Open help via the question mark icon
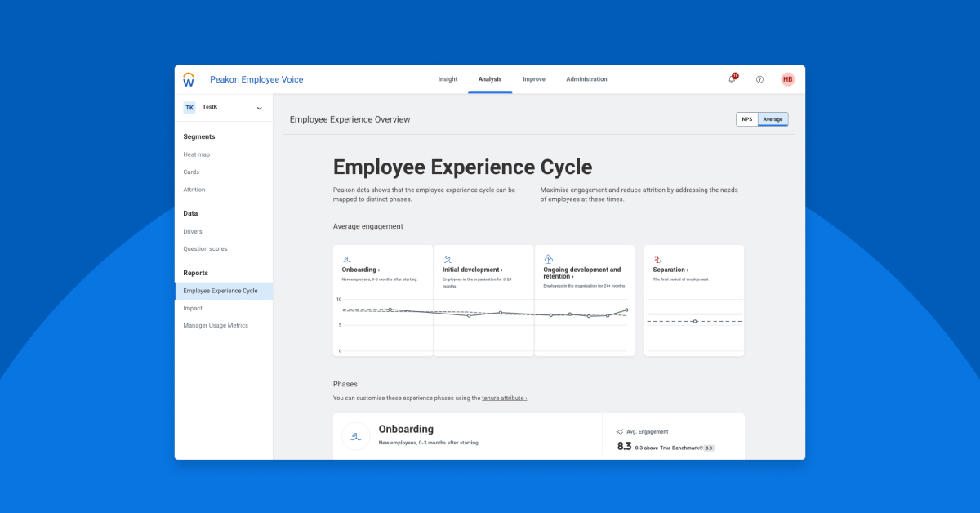 coord(759,78)
